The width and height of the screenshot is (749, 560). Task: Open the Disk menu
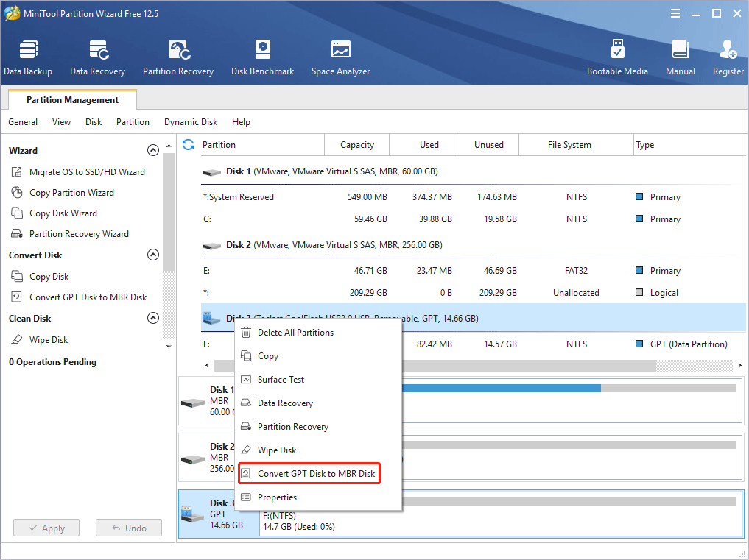tap(94, 122)
